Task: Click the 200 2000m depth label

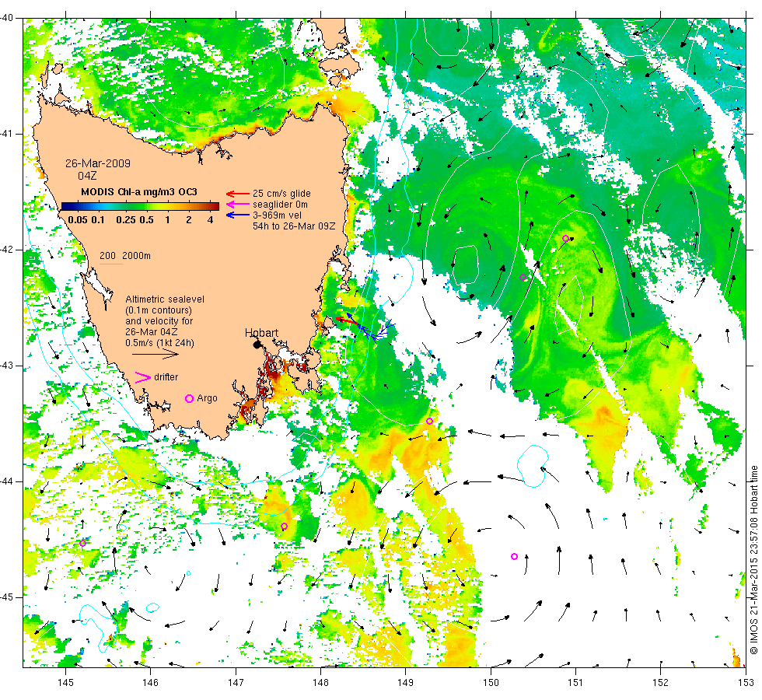Action: 125,256
